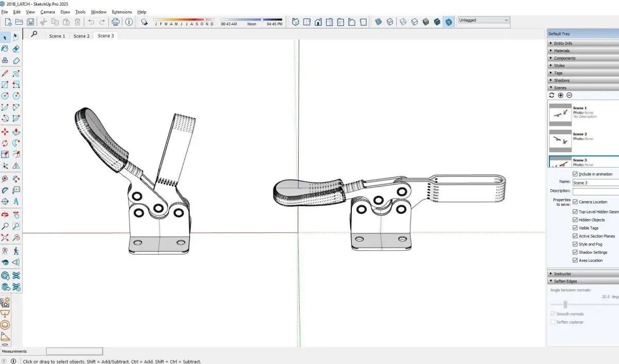619x364 pixels.
Task: Expand the Instructor panel
Action: pos(583,274)
